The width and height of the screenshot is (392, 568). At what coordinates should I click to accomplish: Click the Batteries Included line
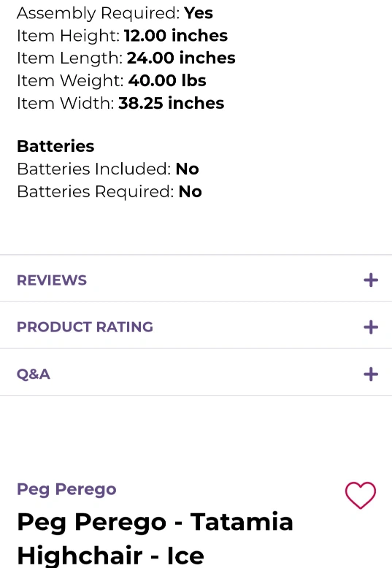click(108, 169)
